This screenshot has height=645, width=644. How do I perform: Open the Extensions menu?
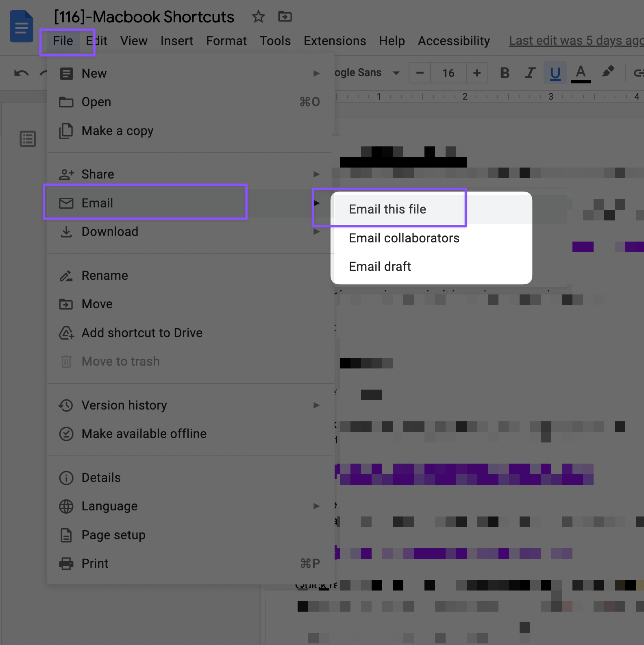[x=335, y=41]
